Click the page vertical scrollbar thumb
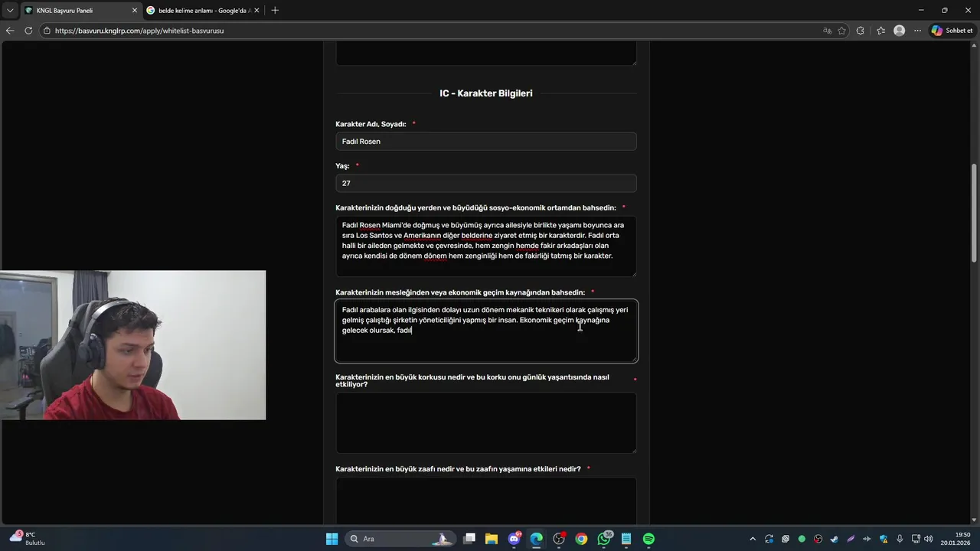This screenshot has height=551, width=980. tap(975, 214)
